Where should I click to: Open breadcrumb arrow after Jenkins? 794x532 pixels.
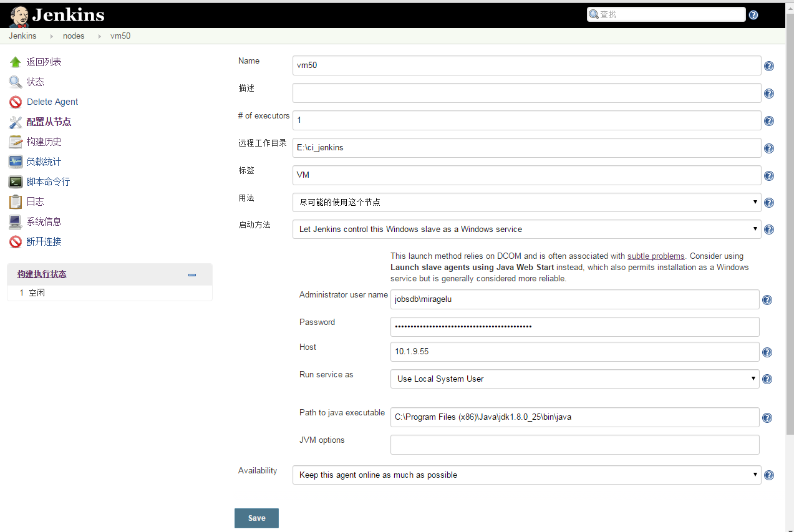[x=51, y=36]
